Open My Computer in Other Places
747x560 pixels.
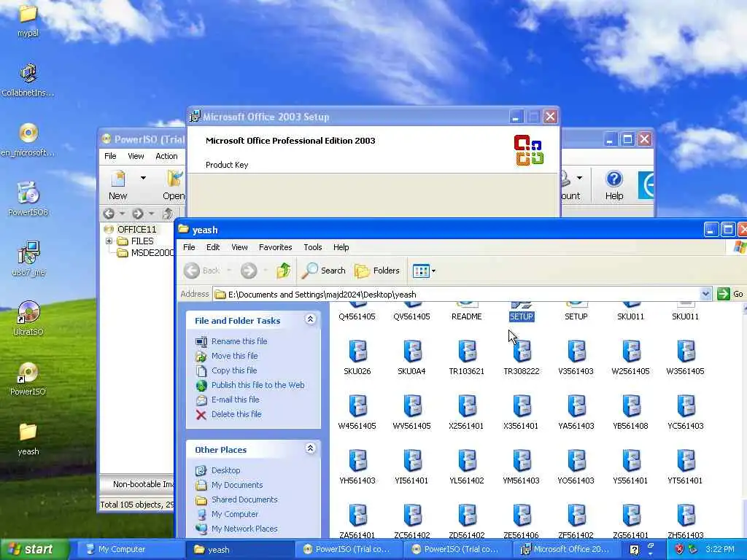pos(235,514)
